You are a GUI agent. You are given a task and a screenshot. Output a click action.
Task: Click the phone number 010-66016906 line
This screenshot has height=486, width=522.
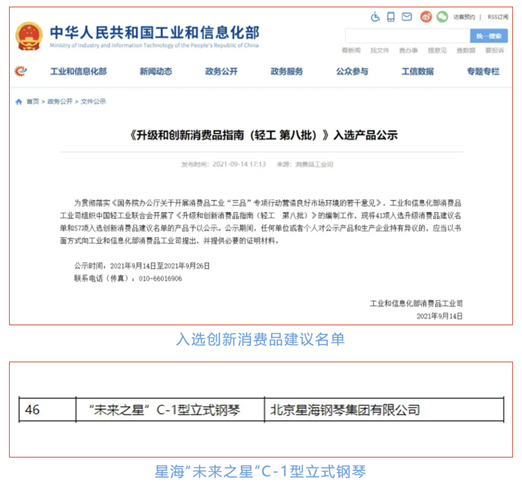coord(128,279)
